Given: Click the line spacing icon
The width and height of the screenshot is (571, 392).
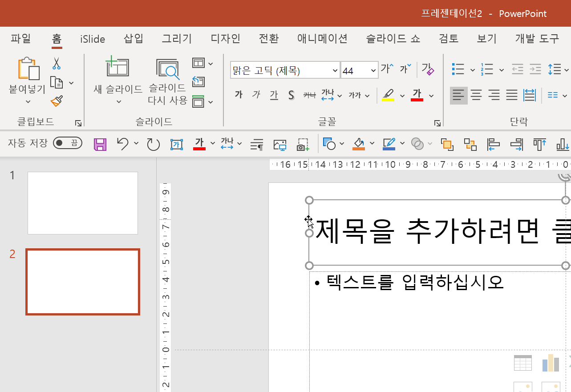Looking at the screenshot, I should point(554,69).
